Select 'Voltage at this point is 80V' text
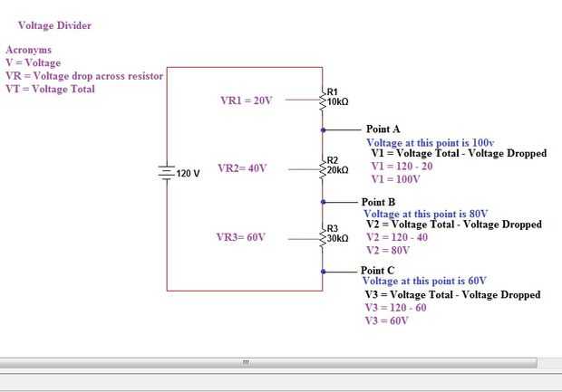The width and height of the screenshot is (562, 392). 426,214
